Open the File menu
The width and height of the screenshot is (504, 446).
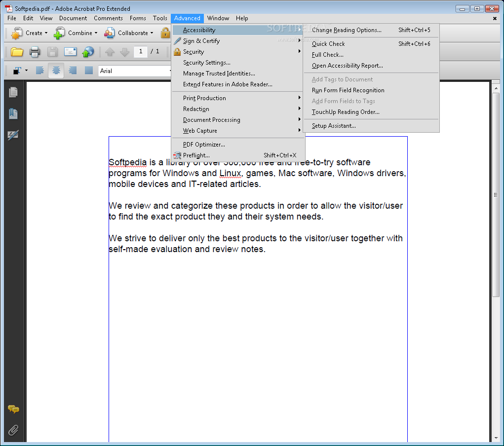(x=11, y=18)
